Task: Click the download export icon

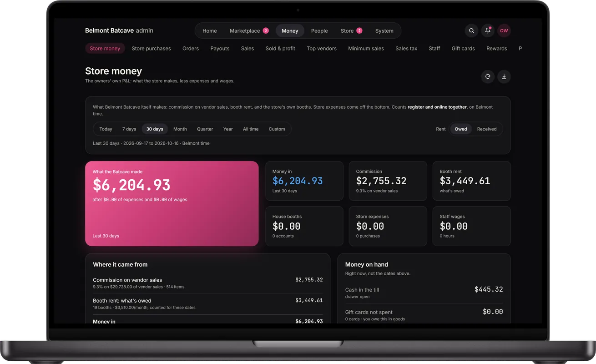Action: (504, 76)
